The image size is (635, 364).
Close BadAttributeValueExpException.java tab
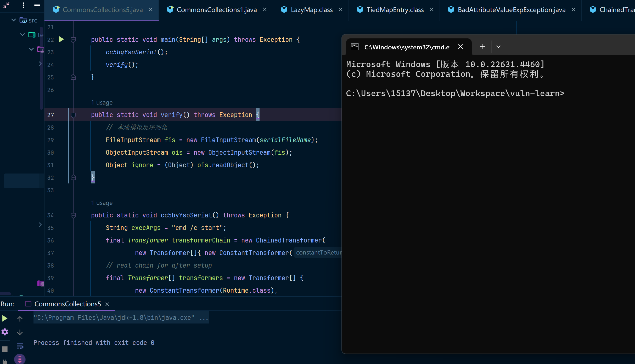point(574,9)
